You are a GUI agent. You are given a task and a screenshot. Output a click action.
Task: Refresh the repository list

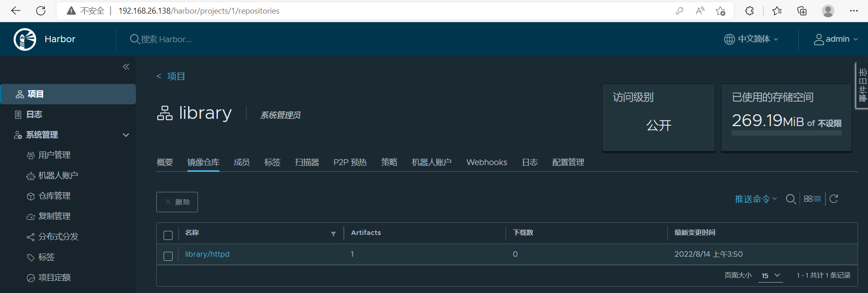click(x=834, y=199)
